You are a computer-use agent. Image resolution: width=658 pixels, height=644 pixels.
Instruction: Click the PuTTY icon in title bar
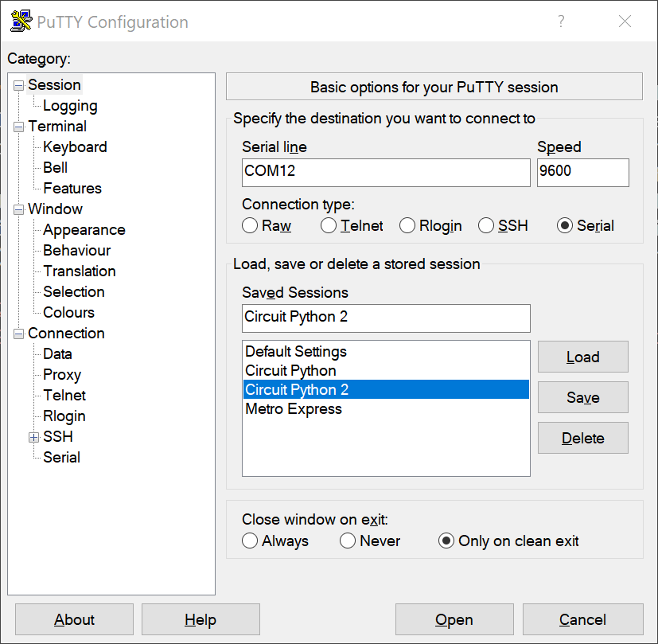point(21,21)
